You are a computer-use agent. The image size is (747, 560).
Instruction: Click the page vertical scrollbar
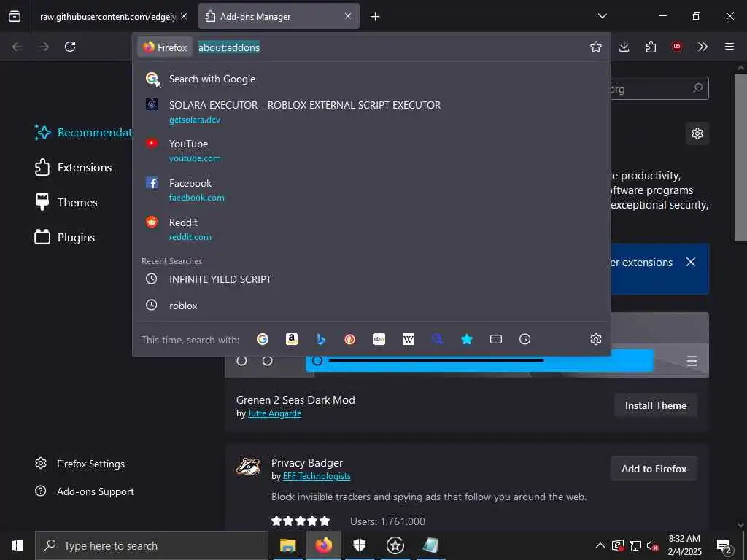[740, 157]
